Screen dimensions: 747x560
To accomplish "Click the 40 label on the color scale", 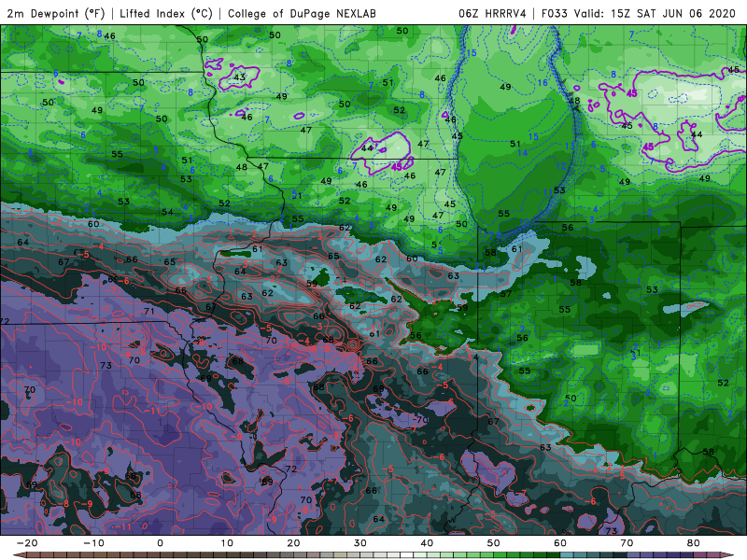I will coord(427,543).
